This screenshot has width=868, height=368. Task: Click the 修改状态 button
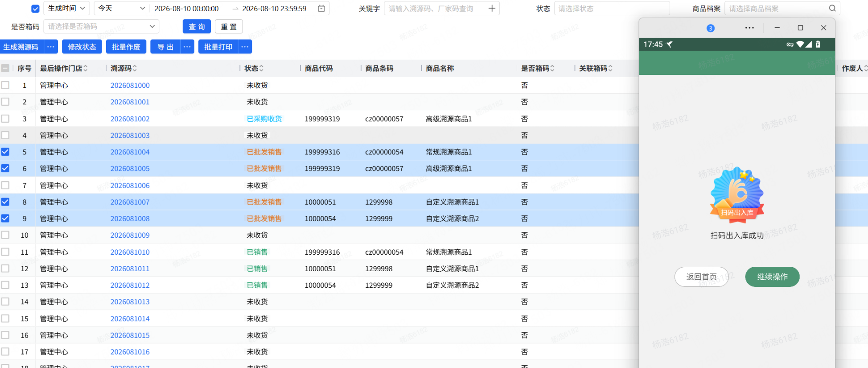(82, 47)
